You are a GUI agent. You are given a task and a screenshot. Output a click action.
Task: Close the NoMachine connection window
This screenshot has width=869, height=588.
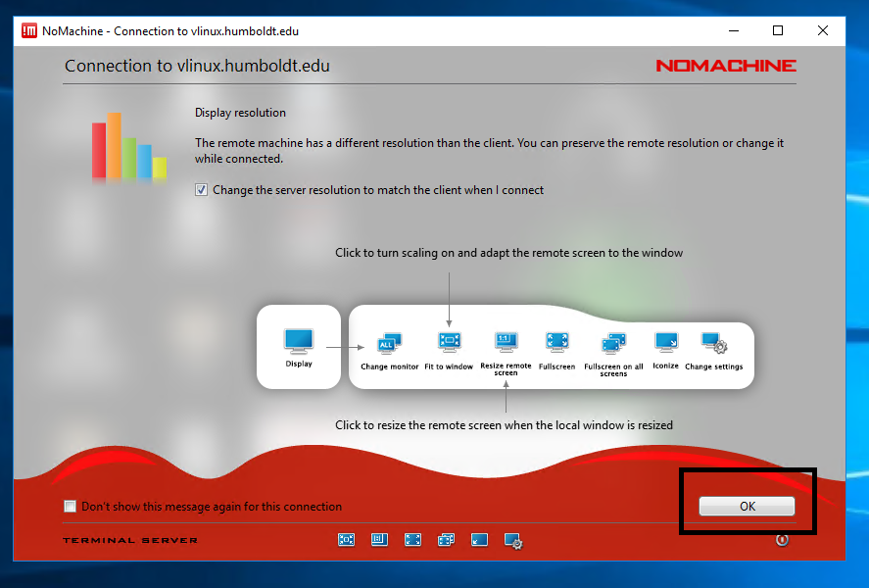point(823,30)
